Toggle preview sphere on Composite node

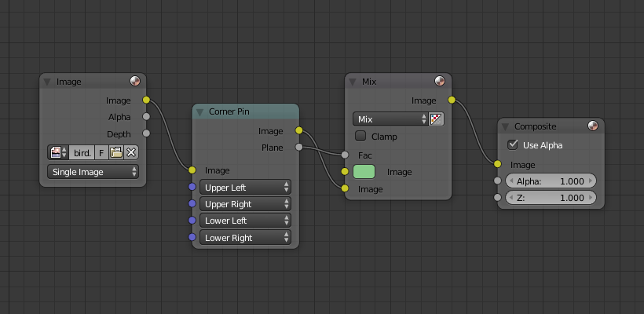(x=593, y=126)
